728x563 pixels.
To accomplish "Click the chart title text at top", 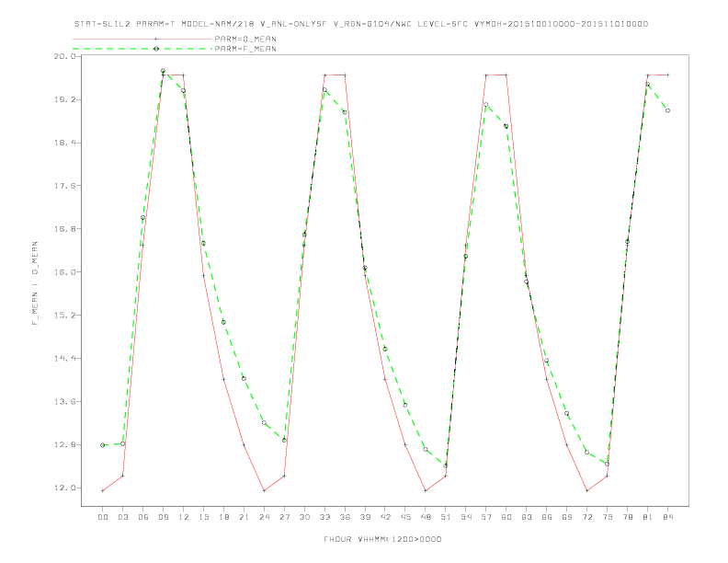I will pyautogui.click(x=361, y=24).
